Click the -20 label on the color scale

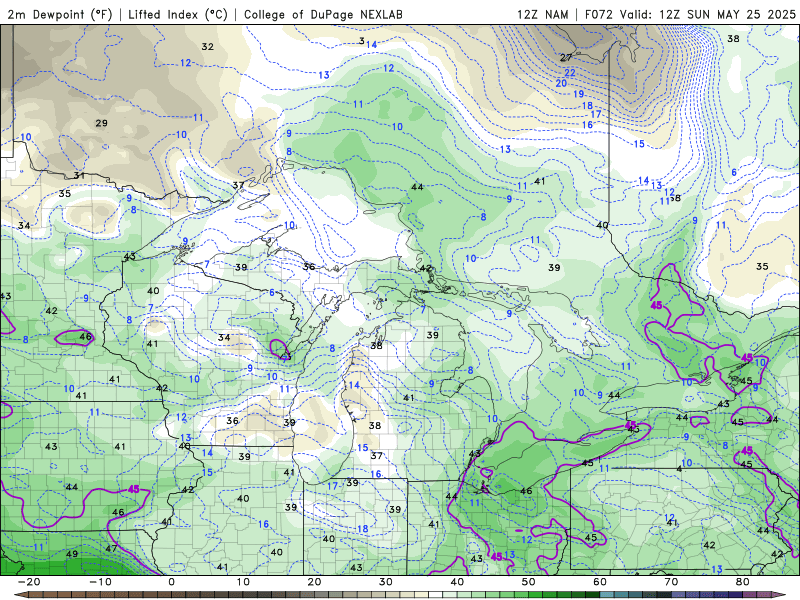(x=29, y=582)
